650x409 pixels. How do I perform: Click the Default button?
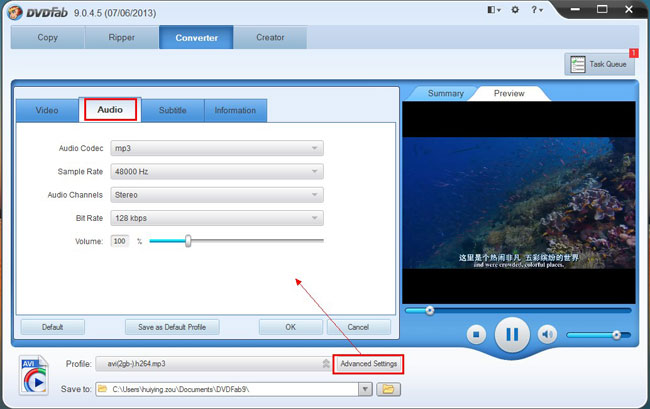pos(53,327)
